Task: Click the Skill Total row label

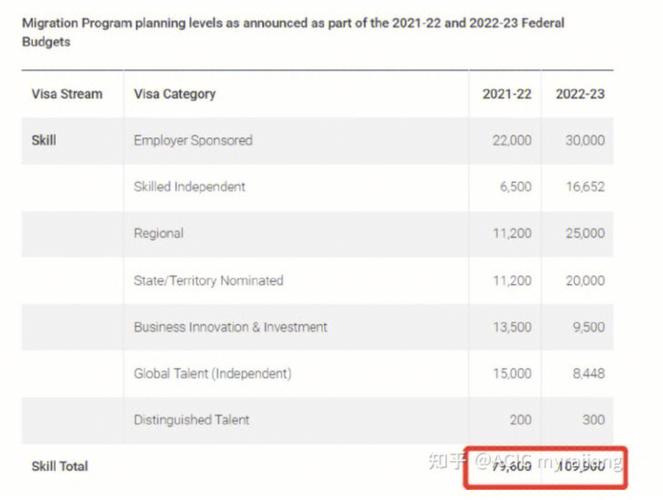Action: 60,467
